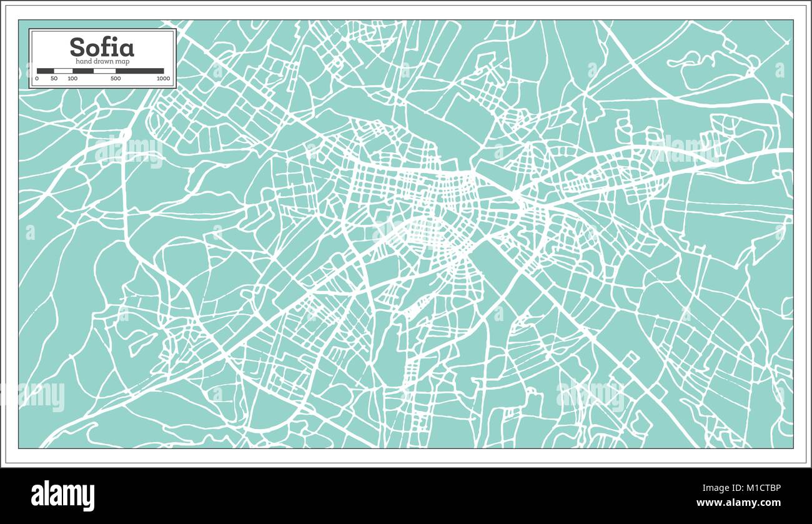This screenshot has height=524, width=812.
Task: Click the alamy logo in the black bar
Action: click(63, 496)
